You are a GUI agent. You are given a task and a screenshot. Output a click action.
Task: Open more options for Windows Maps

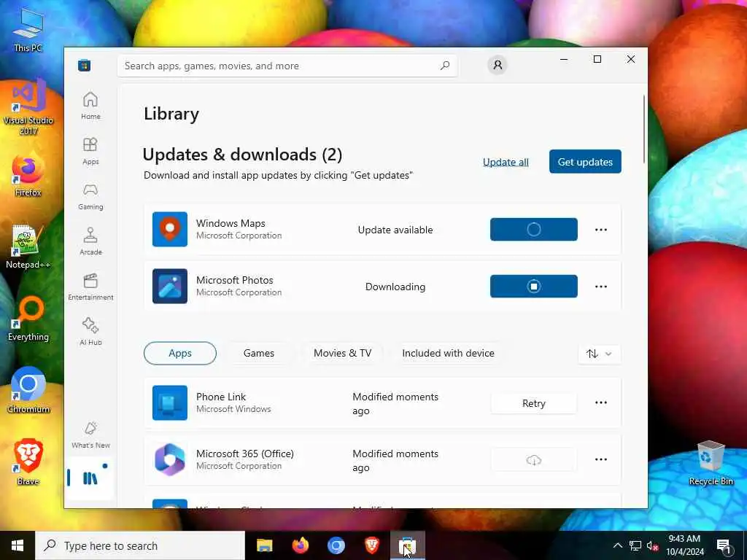click(601, 230)
